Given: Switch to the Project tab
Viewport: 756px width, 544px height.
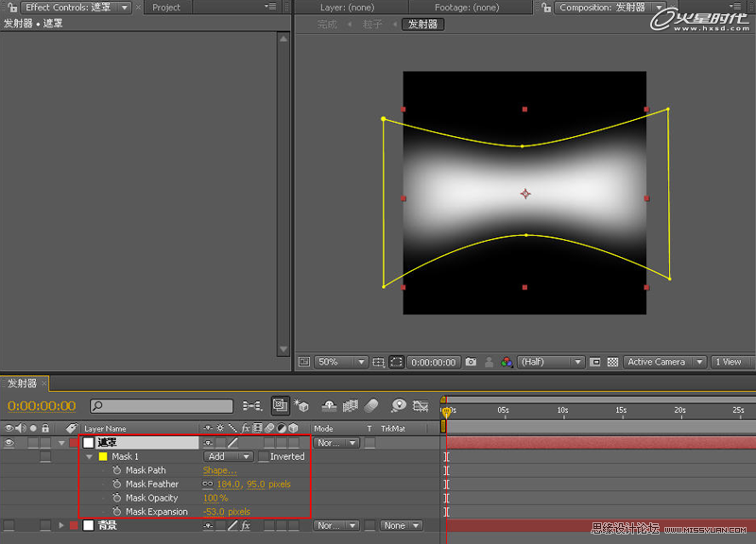Looking at the screenshot, I should pyautogui.click(x=166, y=8).
